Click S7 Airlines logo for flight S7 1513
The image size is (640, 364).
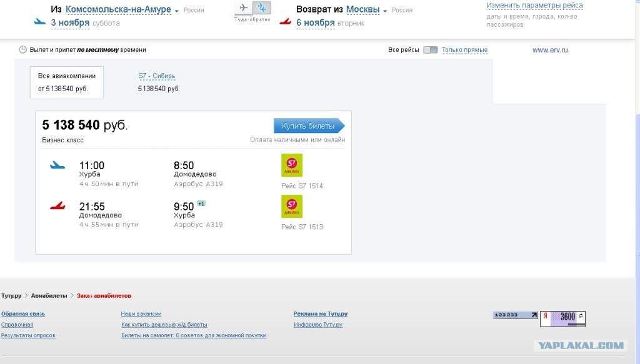point(292,206)
